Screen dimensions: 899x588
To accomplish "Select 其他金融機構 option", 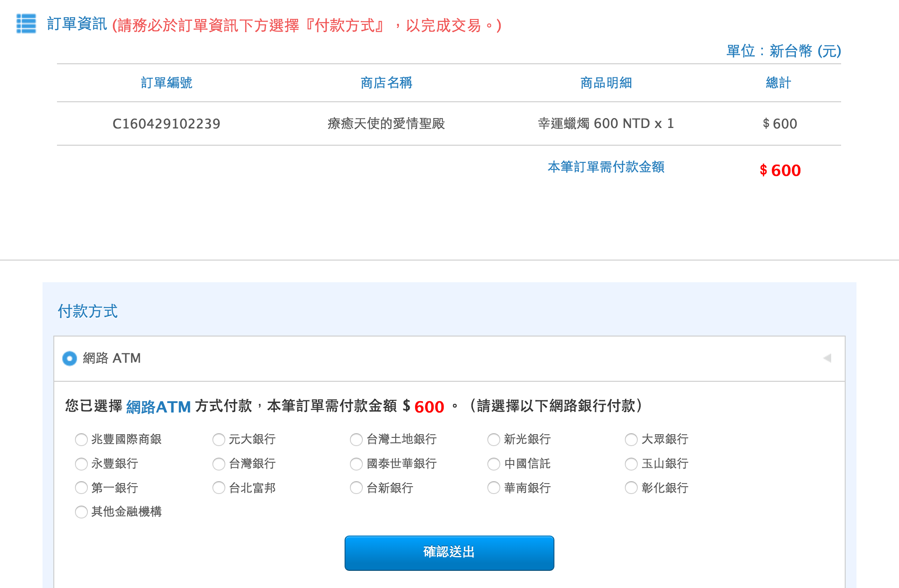I will pyautogui.click(x=81, y=512).
